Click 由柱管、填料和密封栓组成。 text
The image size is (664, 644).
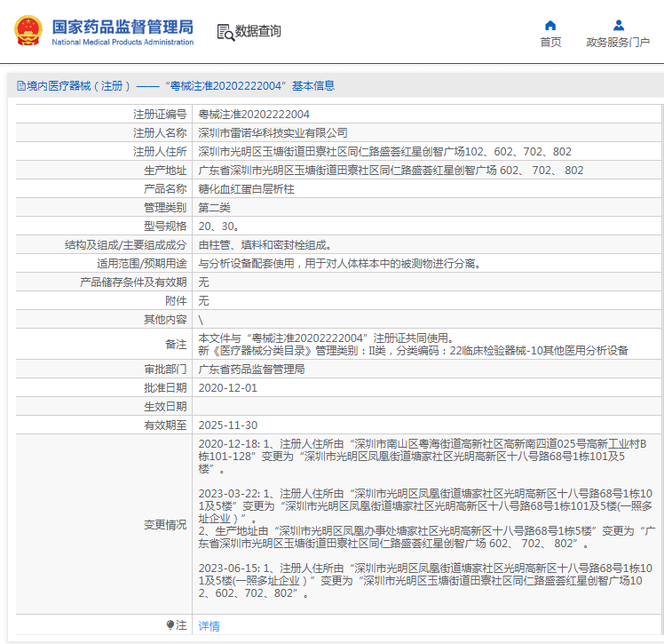[x=265, y=245]
